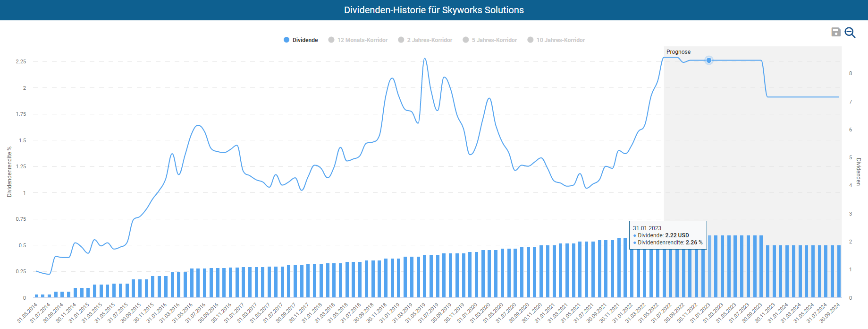Click the 30.09.2024 x-axis date label
The height and width of the screenshot is (329, 868).
(830, 313)
